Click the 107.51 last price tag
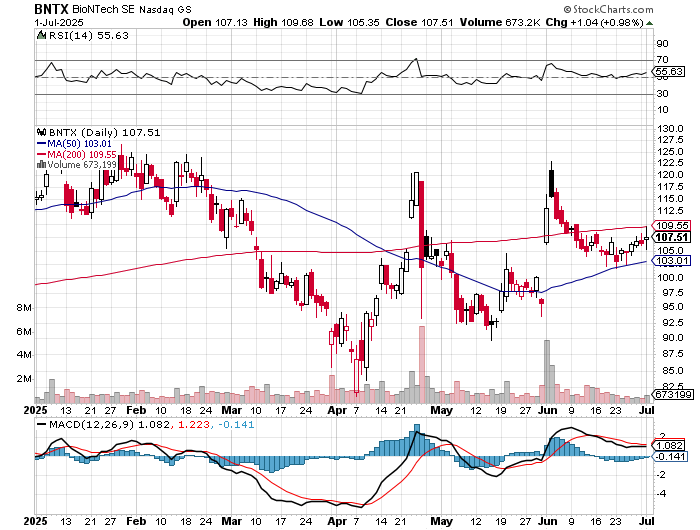Screen dimensions: 700x530 click(671, 237)
